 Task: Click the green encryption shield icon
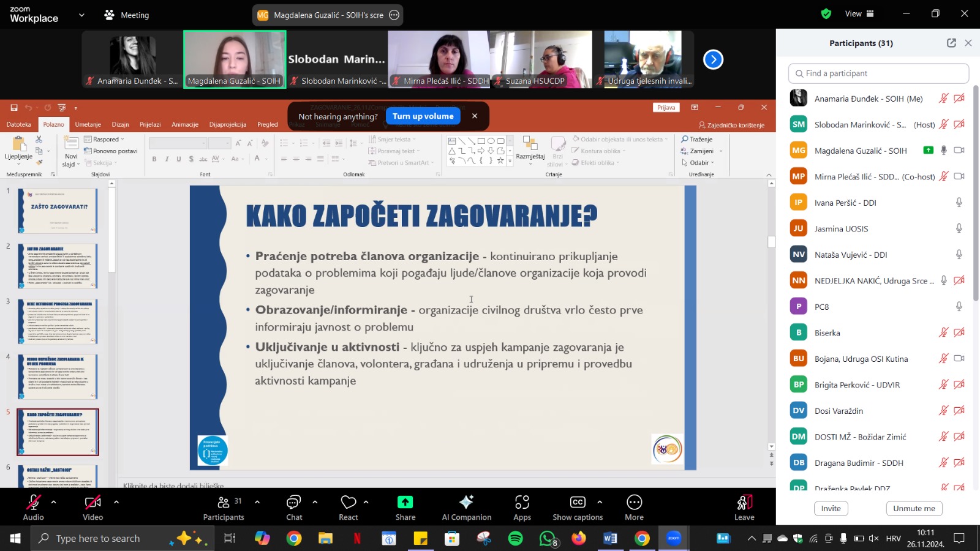point(826,13)
